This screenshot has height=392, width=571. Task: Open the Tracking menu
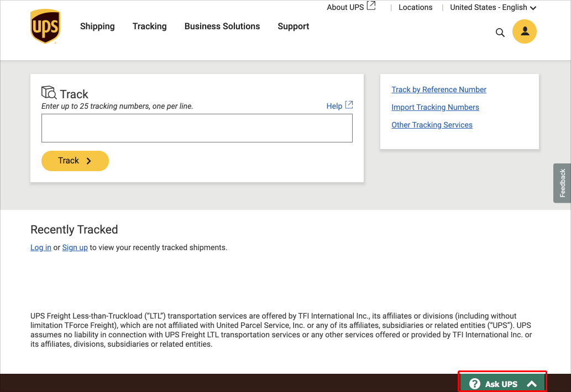150,27
